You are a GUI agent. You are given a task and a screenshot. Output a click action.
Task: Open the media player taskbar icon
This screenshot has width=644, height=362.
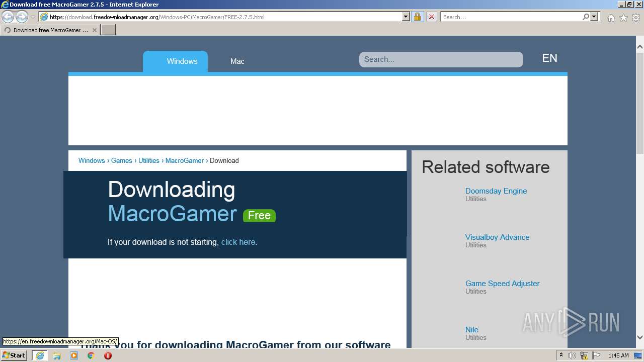pos(74,355)
